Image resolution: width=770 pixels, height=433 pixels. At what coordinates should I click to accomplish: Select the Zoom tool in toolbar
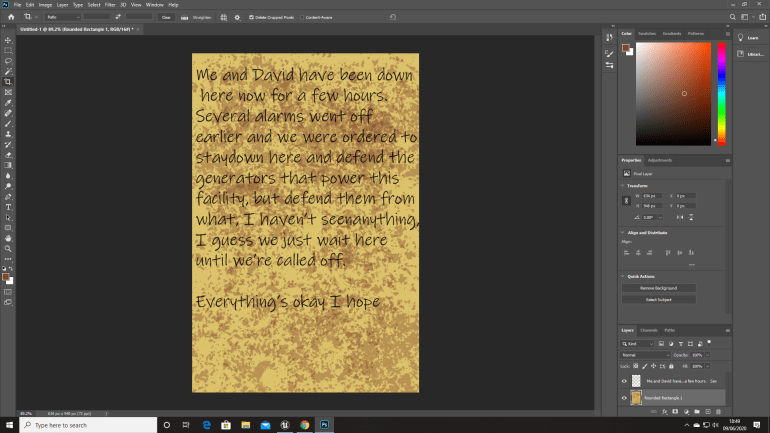point(8,248)
